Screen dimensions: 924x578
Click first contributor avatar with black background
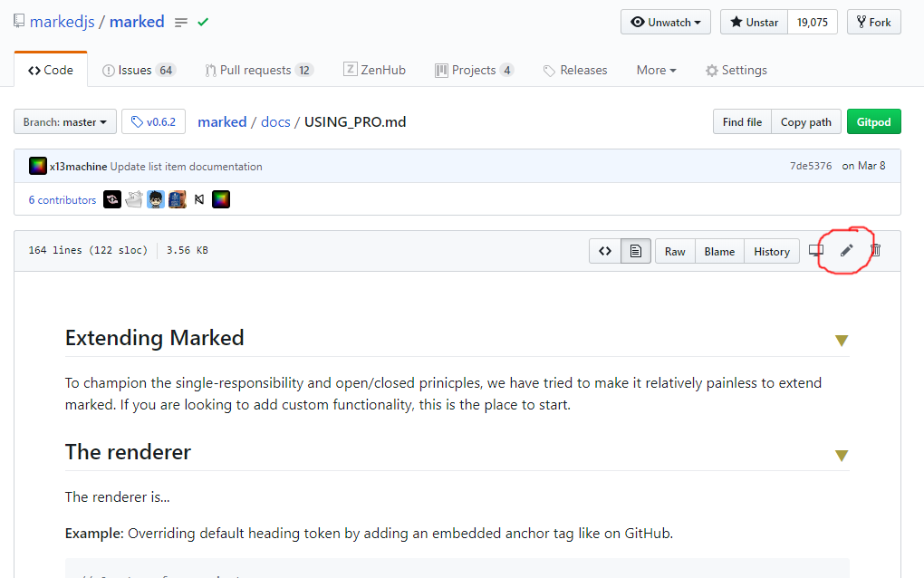[x=112, y=199]
